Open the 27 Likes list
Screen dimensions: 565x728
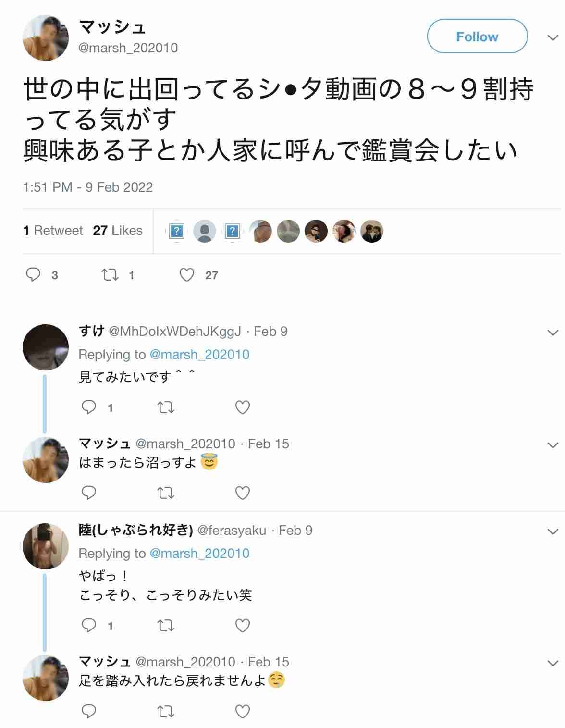click(x=118, y=231)
